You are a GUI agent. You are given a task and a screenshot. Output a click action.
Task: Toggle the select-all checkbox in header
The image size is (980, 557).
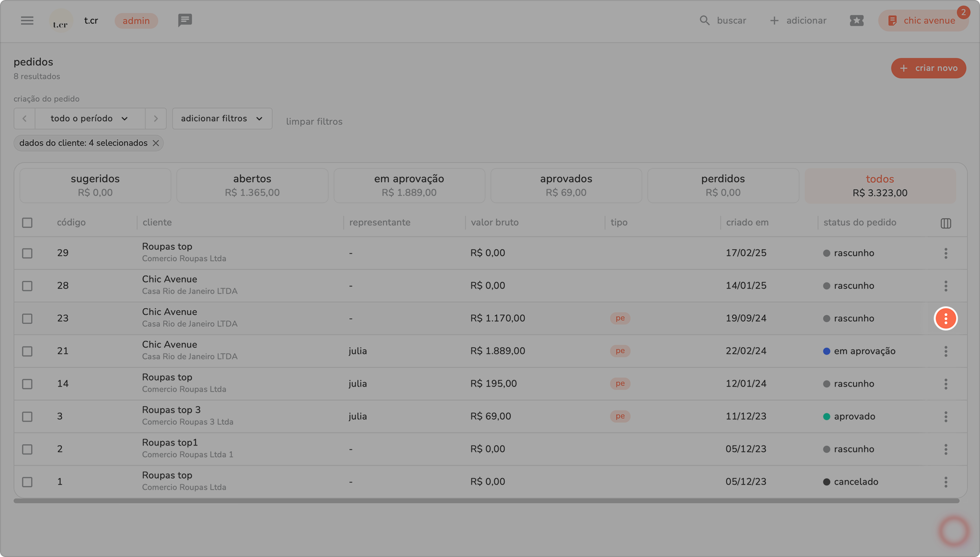27,223
